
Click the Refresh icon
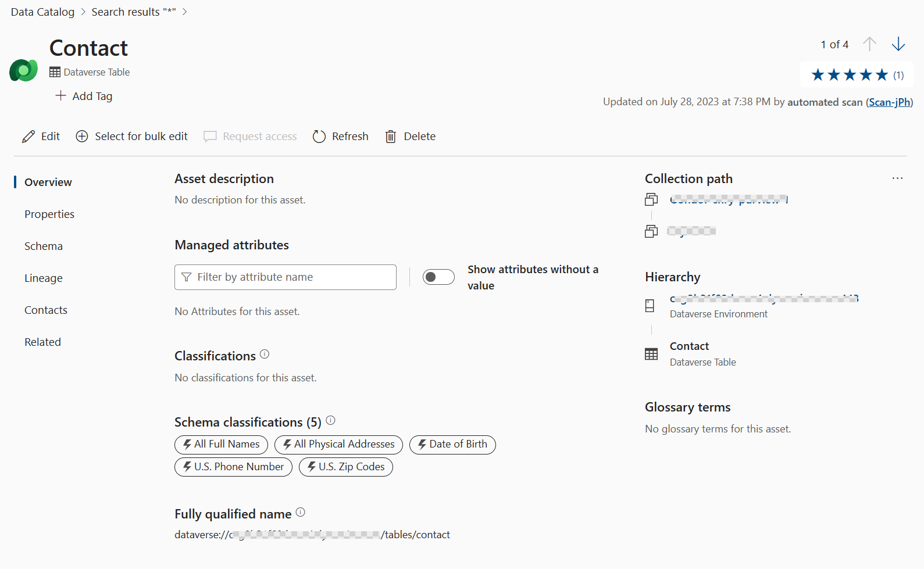319,136
